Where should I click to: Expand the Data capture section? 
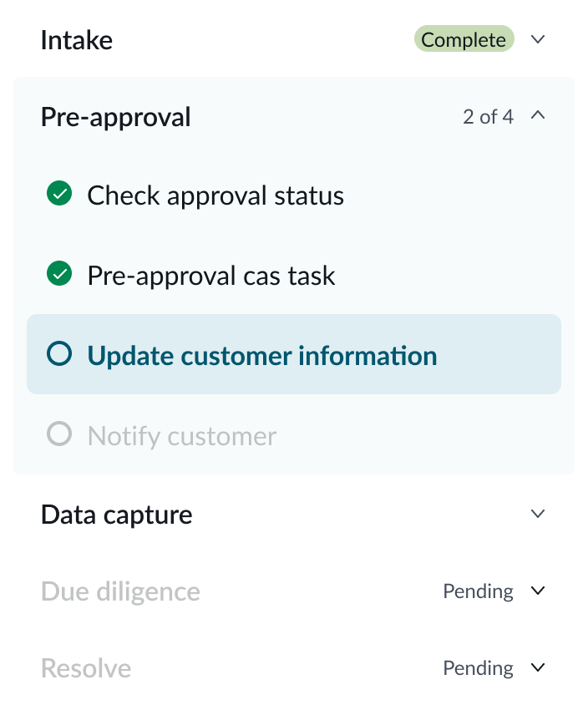(x=539, y=514)
